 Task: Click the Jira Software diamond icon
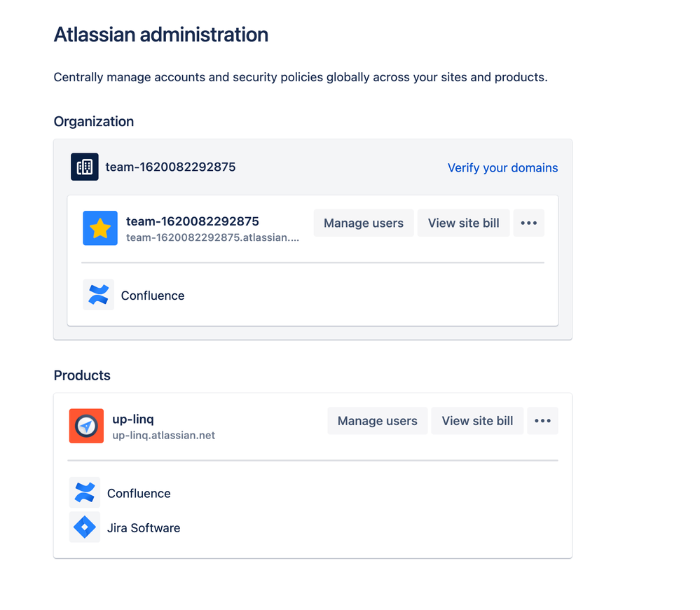(84, 527)
